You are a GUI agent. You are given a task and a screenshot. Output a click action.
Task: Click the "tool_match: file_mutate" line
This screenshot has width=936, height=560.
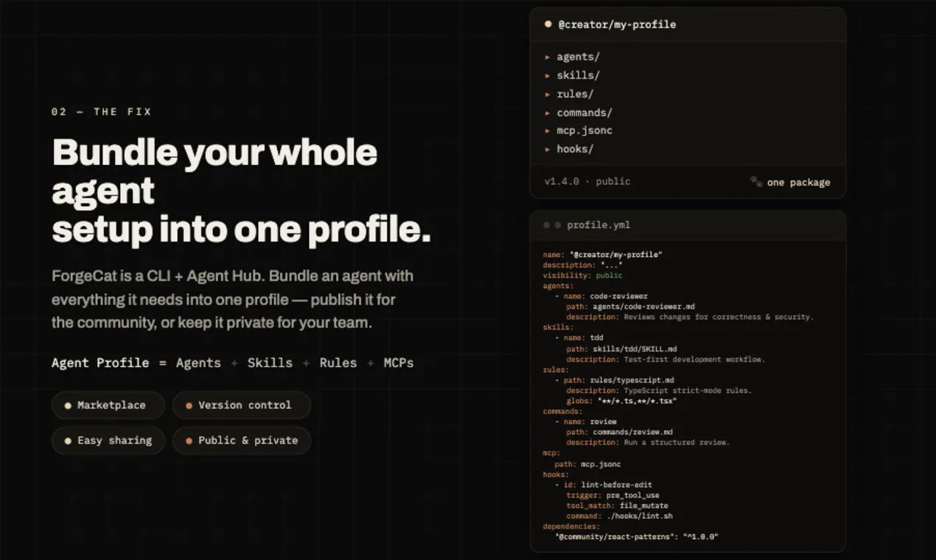(617, 506)
